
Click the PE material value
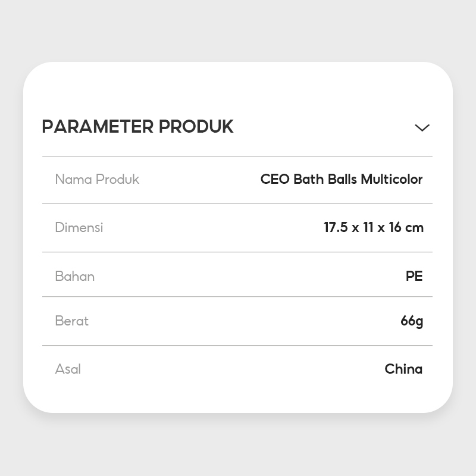(x=414, y=276)
